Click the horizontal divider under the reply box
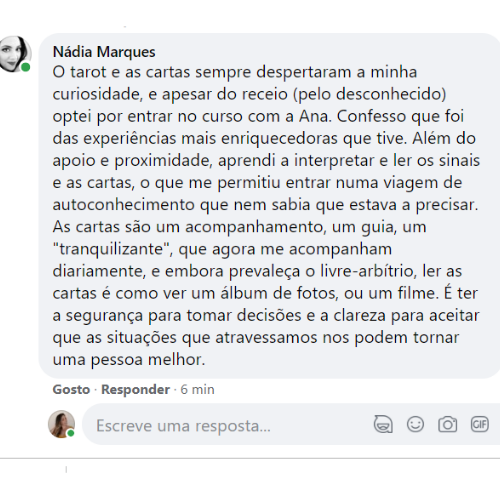Image resolution: width=500 pixels, height=500 pixels. click(x=250, y=459)
